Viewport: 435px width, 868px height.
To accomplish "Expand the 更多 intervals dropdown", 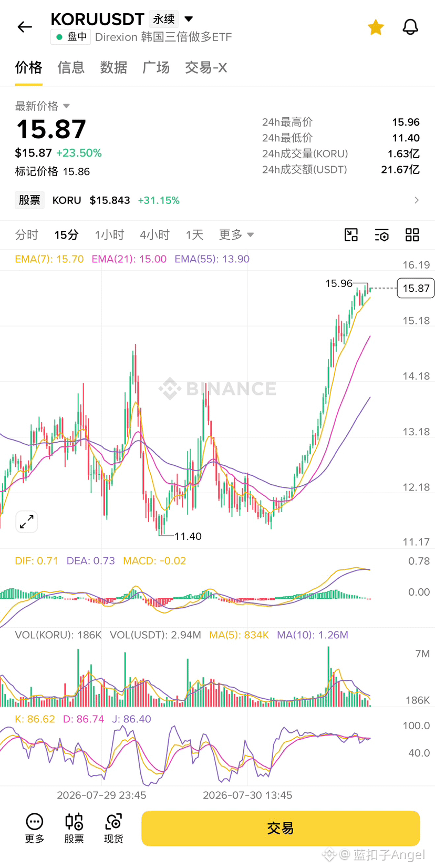I will (x=236, y=234).
